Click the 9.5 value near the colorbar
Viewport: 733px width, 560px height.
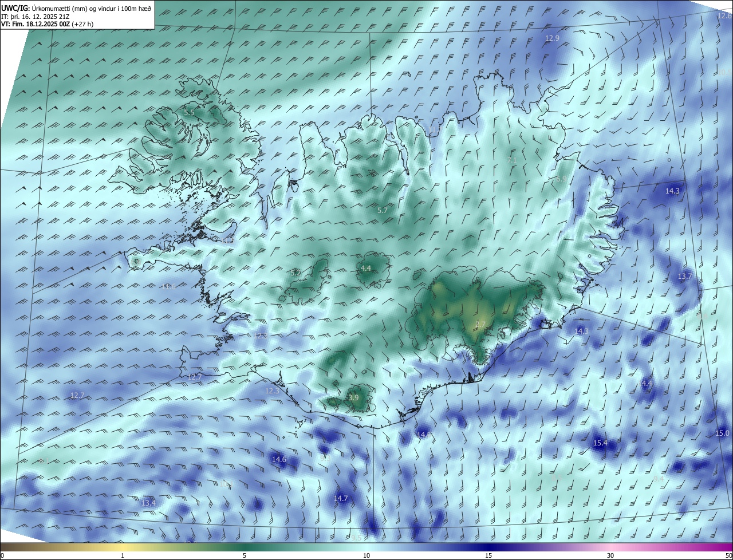(x=356, y=538)
